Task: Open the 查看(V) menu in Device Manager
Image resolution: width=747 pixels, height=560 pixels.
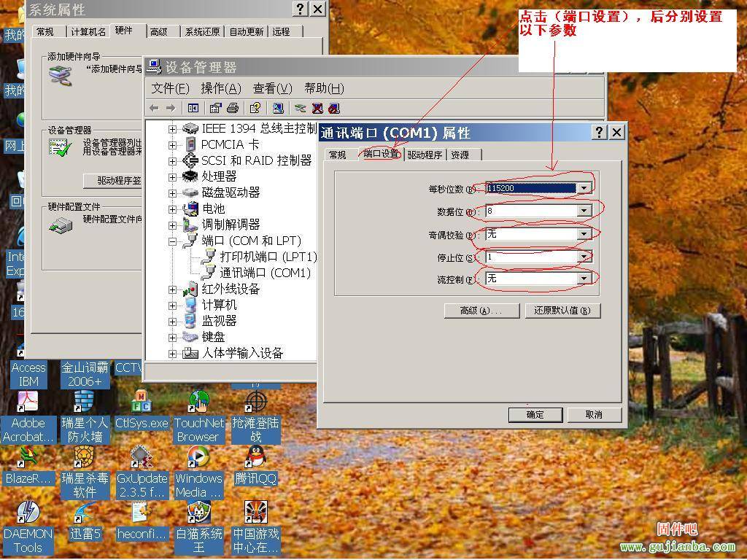Action: pos(272,88)
